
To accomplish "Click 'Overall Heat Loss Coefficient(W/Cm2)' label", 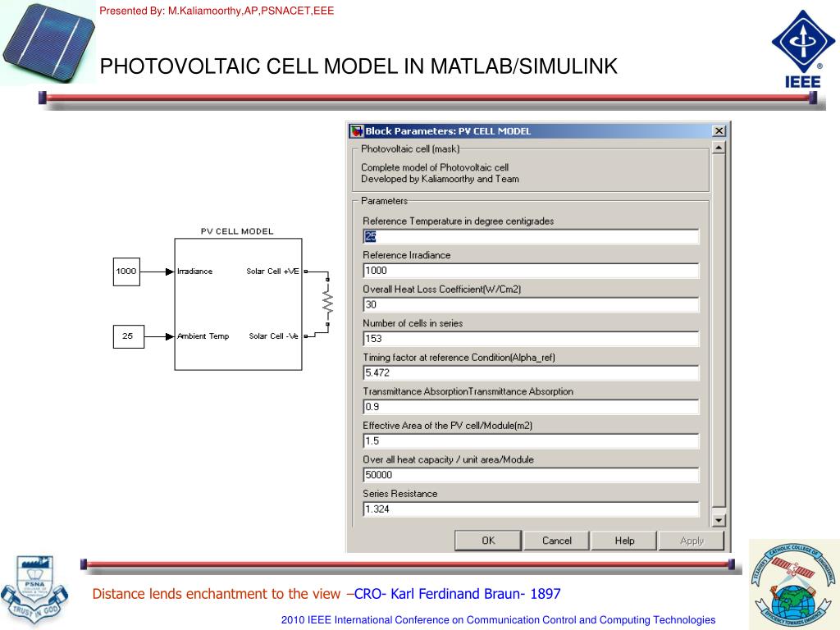I will point(442,290).
